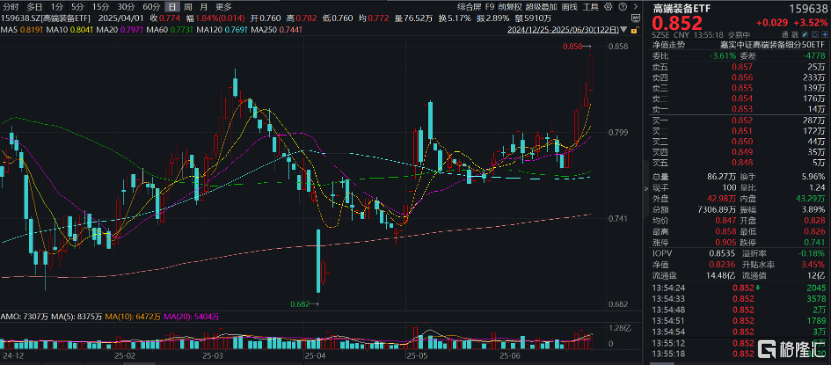Open the help question-mark icon
832x366 pixels.
(x=622, y=7)
